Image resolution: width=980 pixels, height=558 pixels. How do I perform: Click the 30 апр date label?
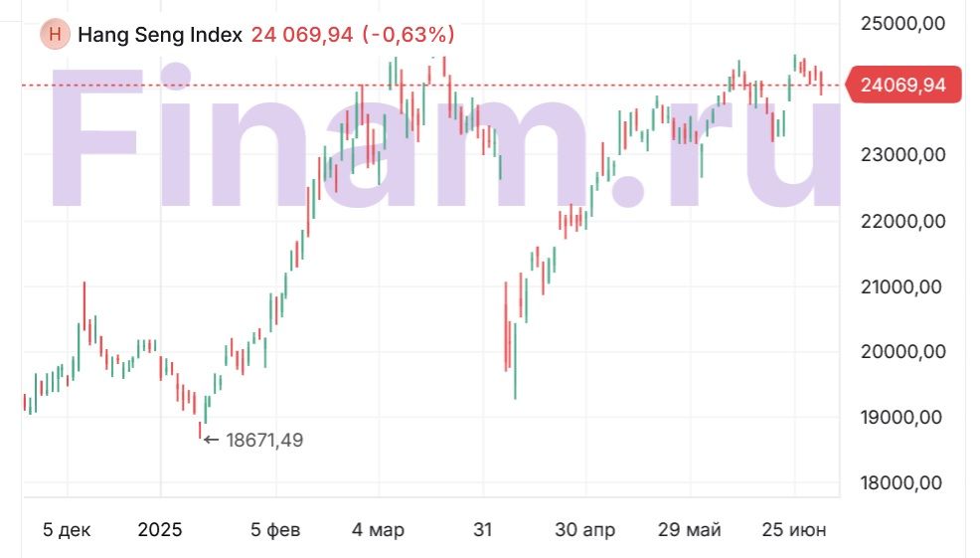click(584, 530)
